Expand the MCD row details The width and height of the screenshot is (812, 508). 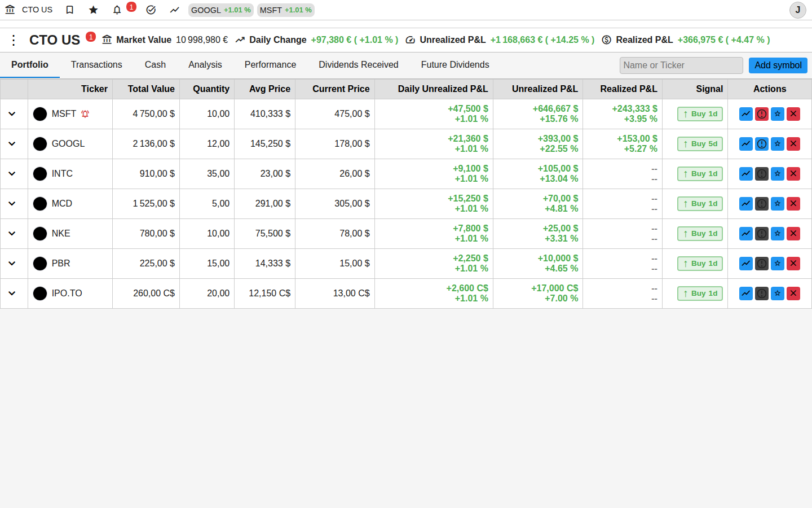coord(12,204)
